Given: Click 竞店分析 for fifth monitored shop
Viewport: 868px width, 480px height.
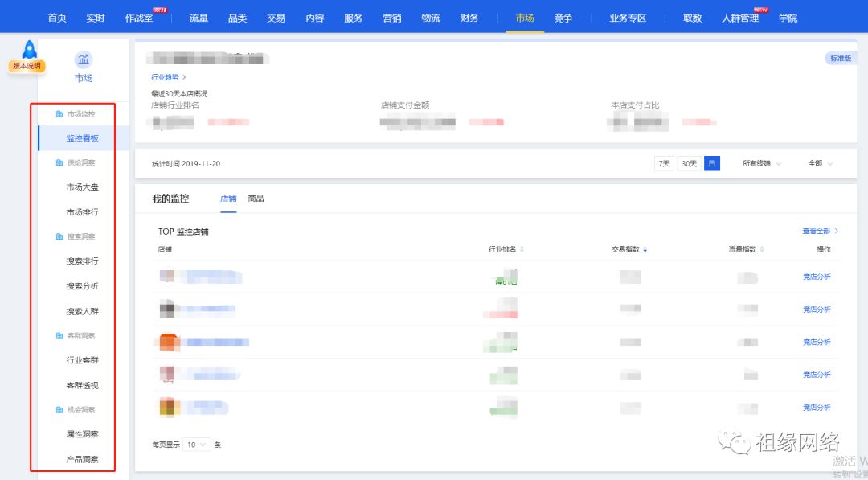Looking at the screenshot, I should tap(817, 408).
